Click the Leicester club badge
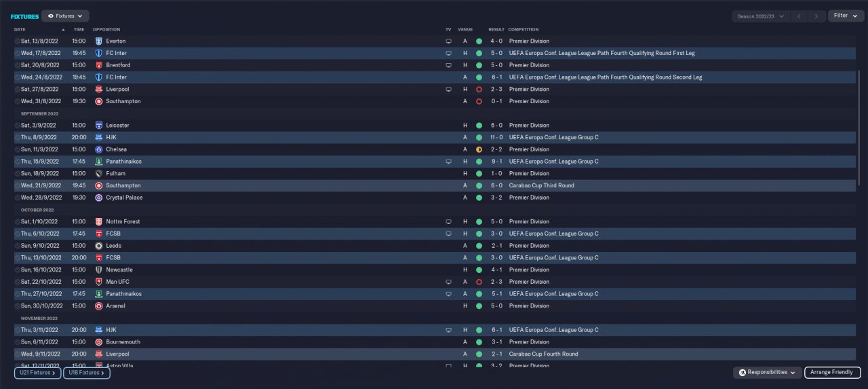 pyautogui.click(x=98, y=126)
